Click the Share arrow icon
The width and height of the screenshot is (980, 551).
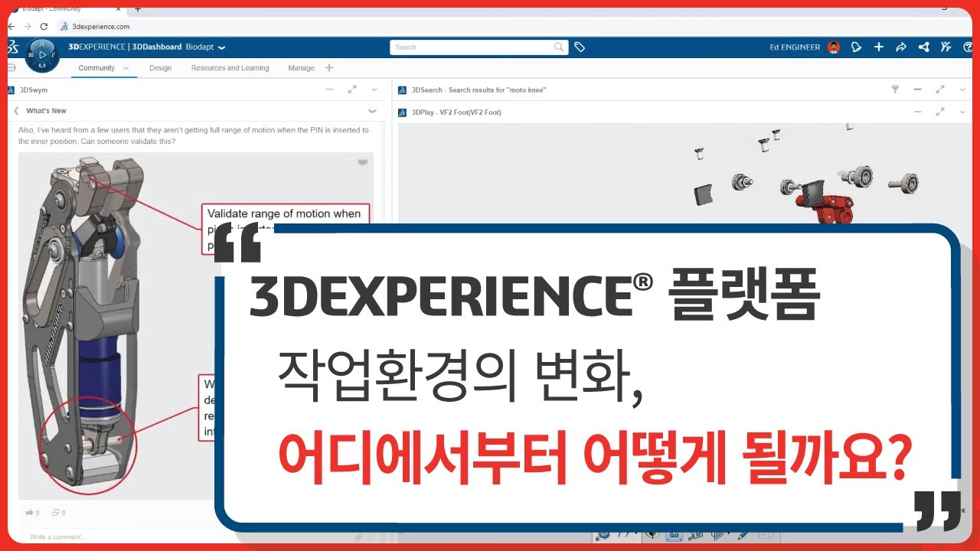(x=901, y=47)
